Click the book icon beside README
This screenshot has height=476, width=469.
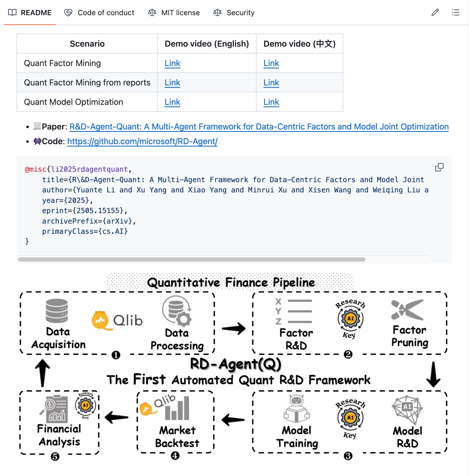12,13
